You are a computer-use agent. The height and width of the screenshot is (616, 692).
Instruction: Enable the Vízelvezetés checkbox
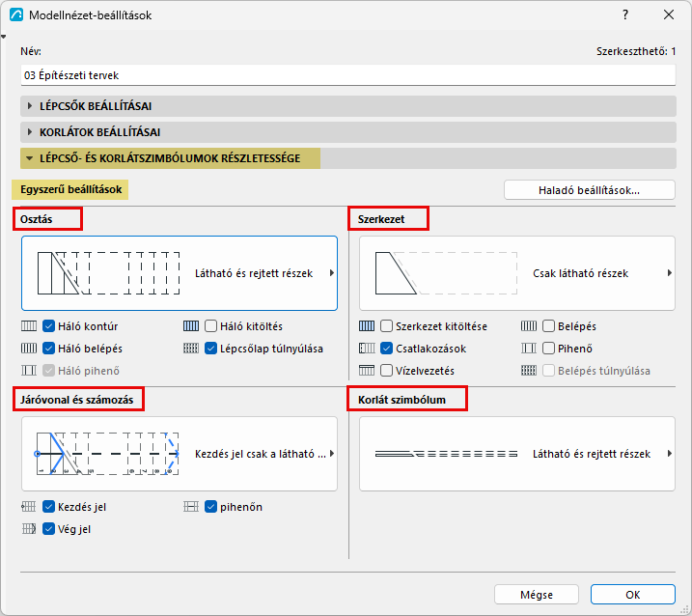[x=386, y=371]
